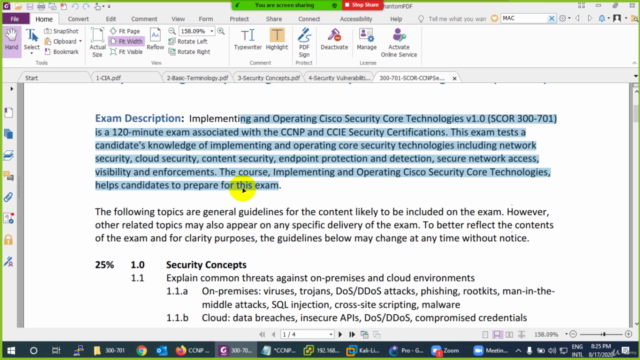
Task: Expand the left navigation panel arrow
Action: point(11,89)
